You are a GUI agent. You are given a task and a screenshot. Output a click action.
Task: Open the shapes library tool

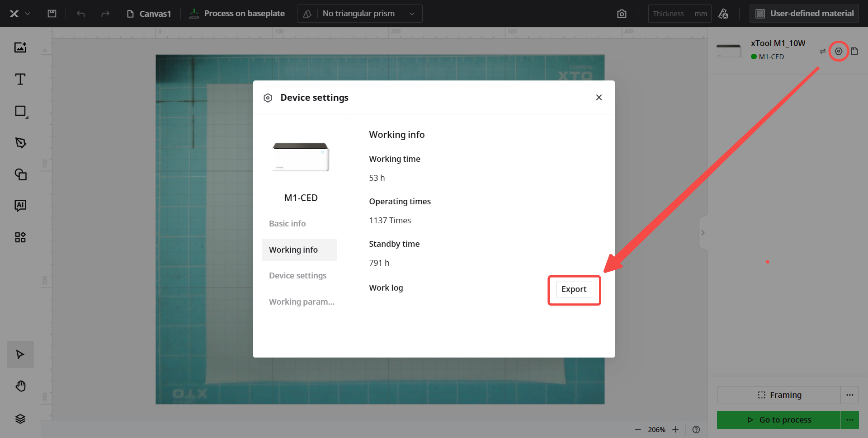[20, 174]
